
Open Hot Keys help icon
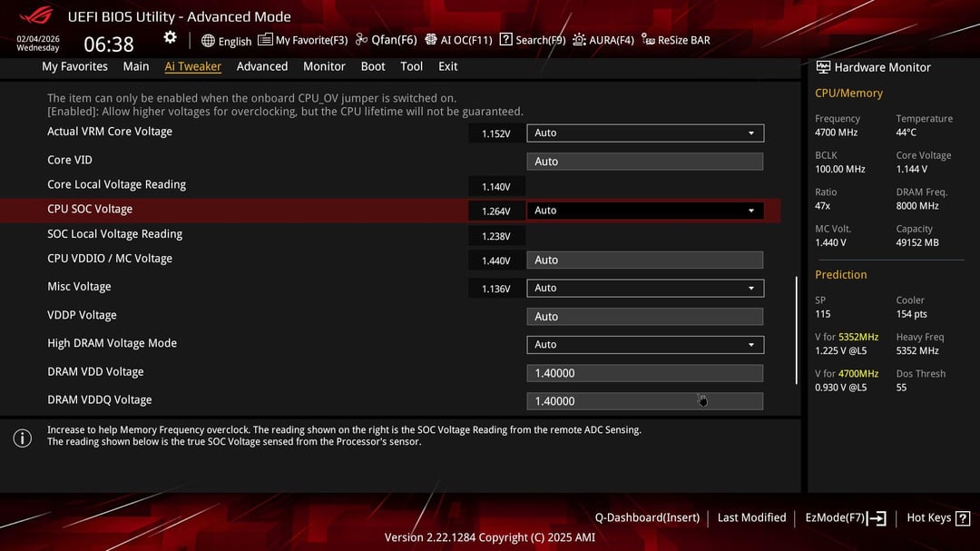pos(963,518)
